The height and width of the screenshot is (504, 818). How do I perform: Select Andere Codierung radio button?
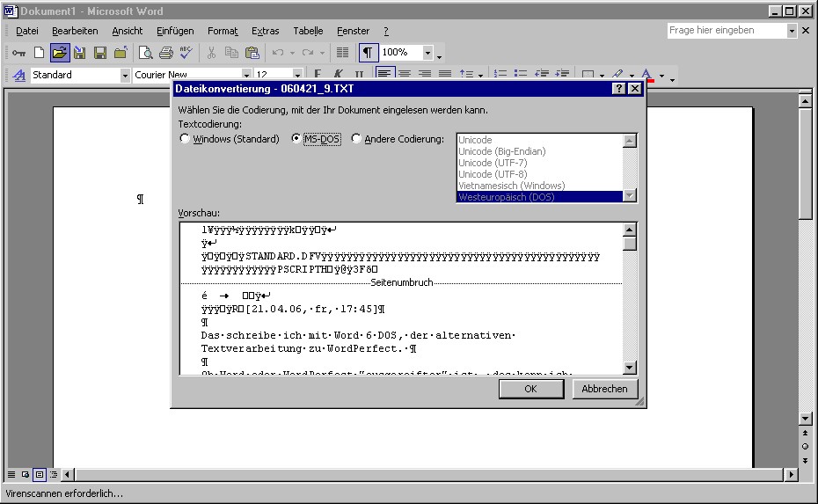tap(356, 139)
